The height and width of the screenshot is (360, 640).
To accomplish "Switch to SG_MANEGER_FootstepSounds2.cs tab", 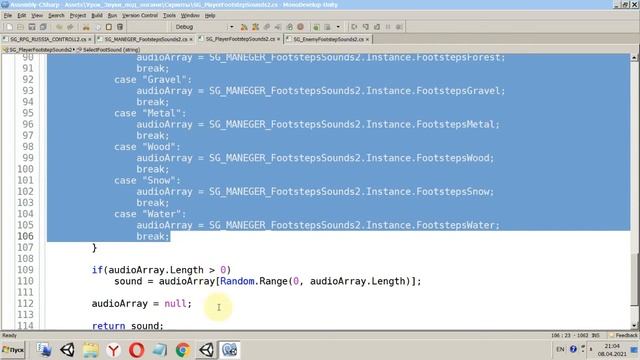I will click(145, 39).
